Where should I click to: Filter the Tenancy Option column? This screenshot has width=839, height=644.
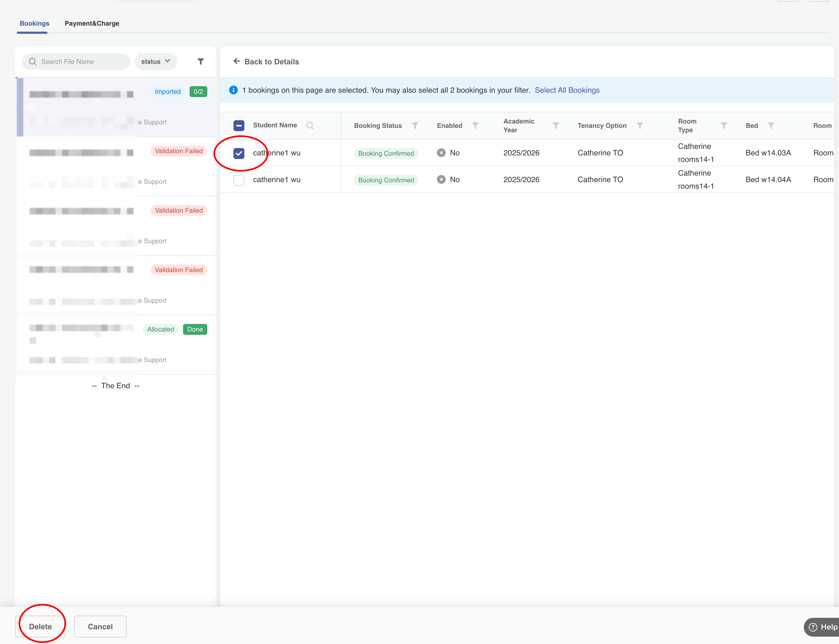click(x=640, y=126)
